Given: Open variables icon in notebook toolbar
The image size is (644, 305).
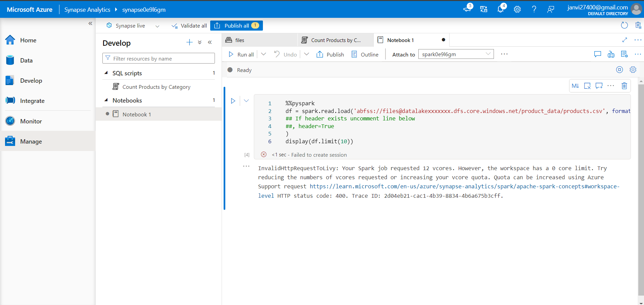Looking at the screenshot, I should 611,54.
